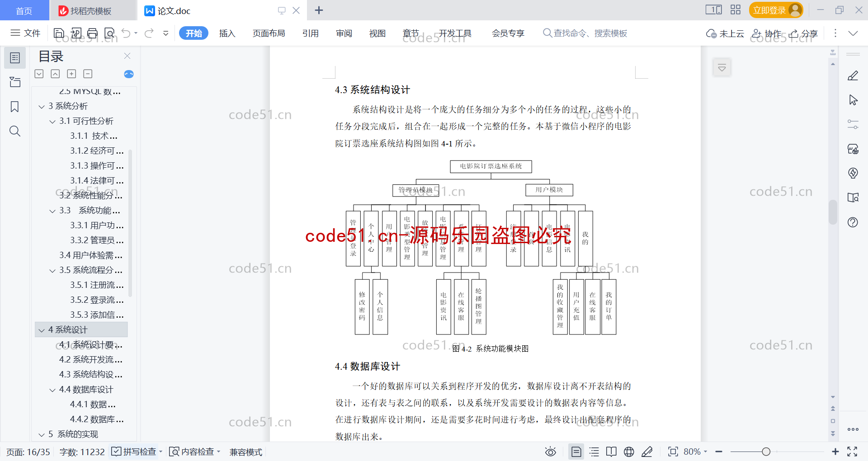The height and width of the screenshot is (461, 868).
Task: Open the outline panel icon in left sidebar
Action: (15, 58)
